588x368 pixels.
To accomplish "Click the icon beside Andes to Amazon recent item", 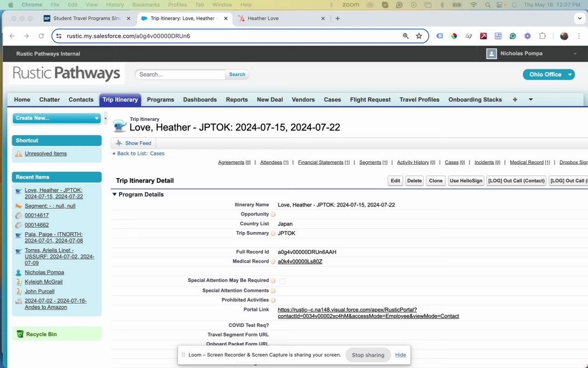I will (18, 301).
